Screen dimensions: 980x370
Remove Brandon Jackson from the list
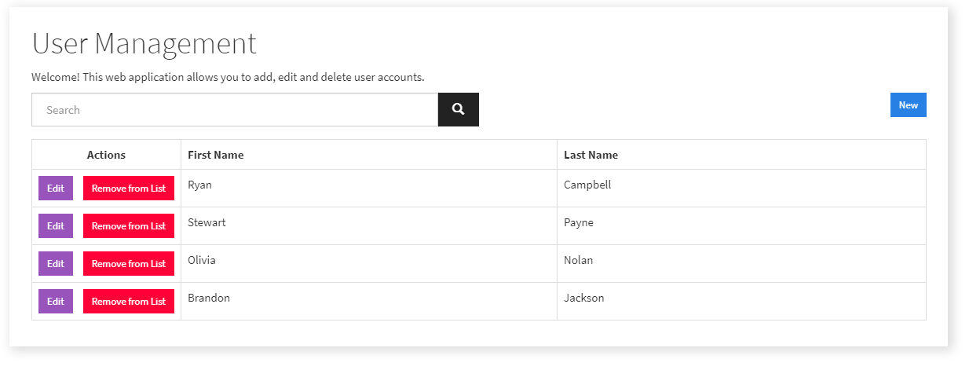(129, 302)
